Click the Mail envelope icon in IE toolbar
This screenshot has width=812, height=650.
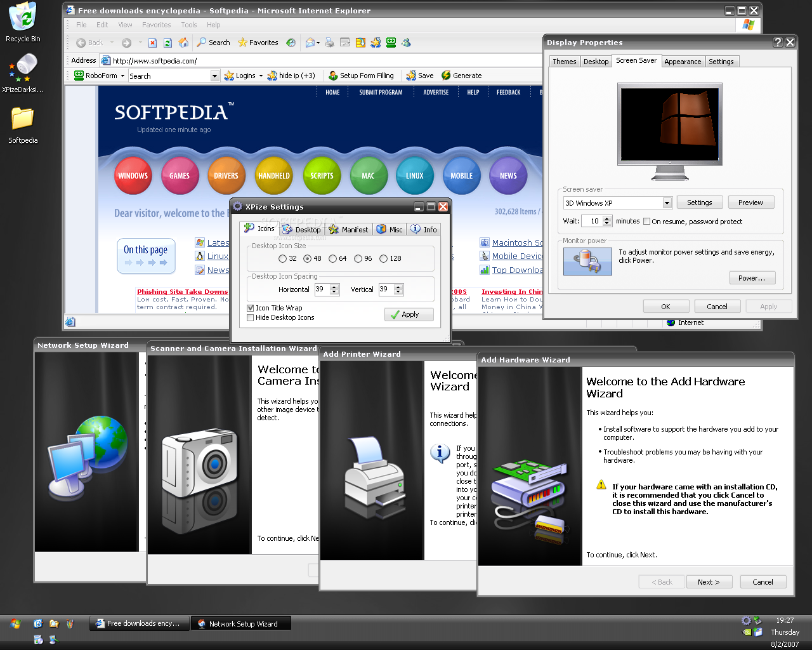tap(310, 43)
